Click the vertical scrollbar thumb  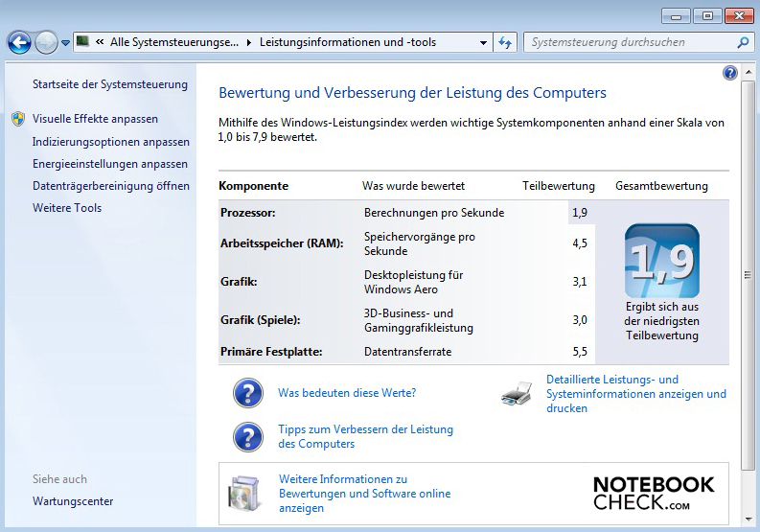point(748,275)
